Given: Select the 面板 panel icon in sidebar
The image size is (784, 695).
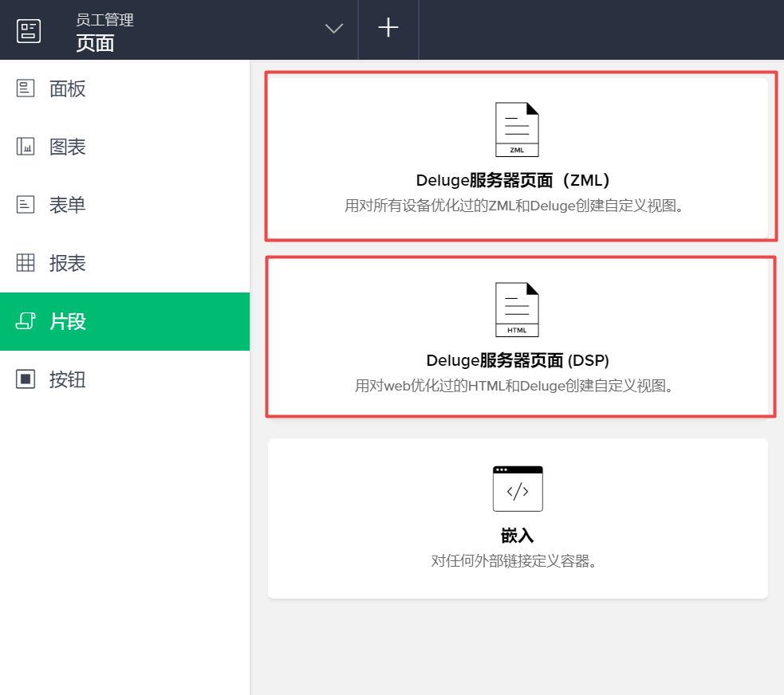Looking at the screenshot, I should coord(26,88).
